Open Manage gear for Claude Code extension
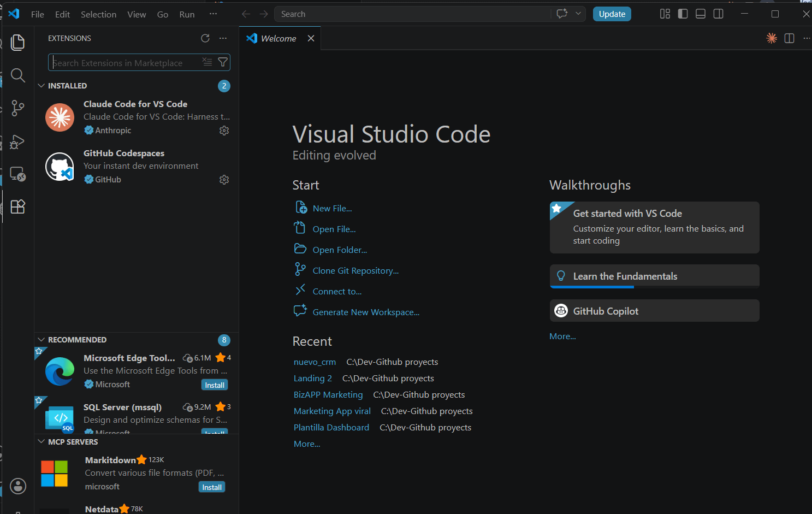Screen dimensions: 812x514 [224, 131]
